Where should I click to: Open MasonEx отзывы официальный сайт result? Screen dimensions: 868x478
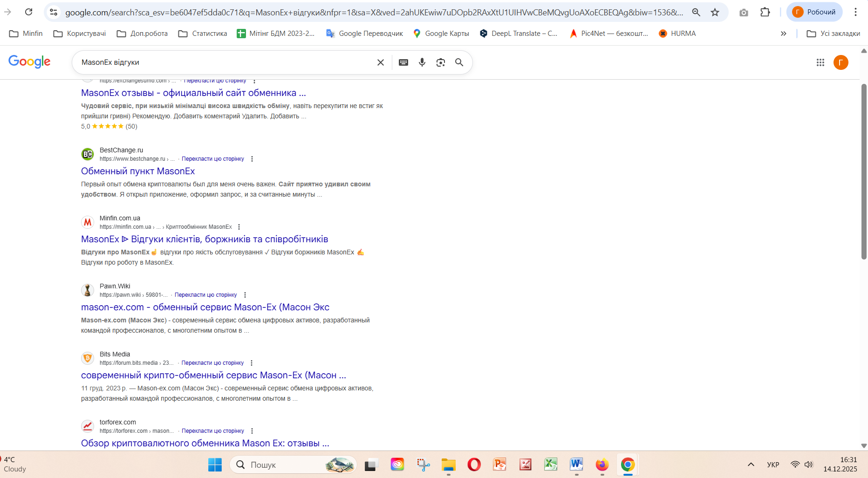pyautogui.click(x=193, y=93)
